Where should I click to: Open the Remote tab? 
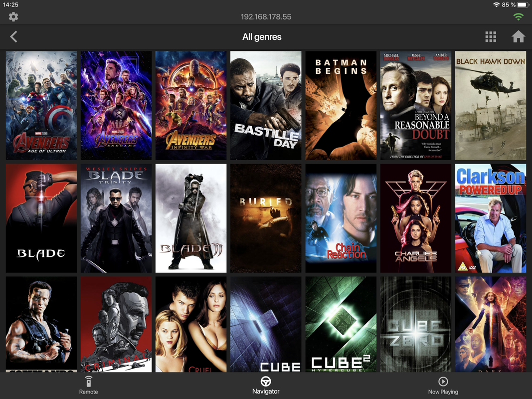(89, 386)
